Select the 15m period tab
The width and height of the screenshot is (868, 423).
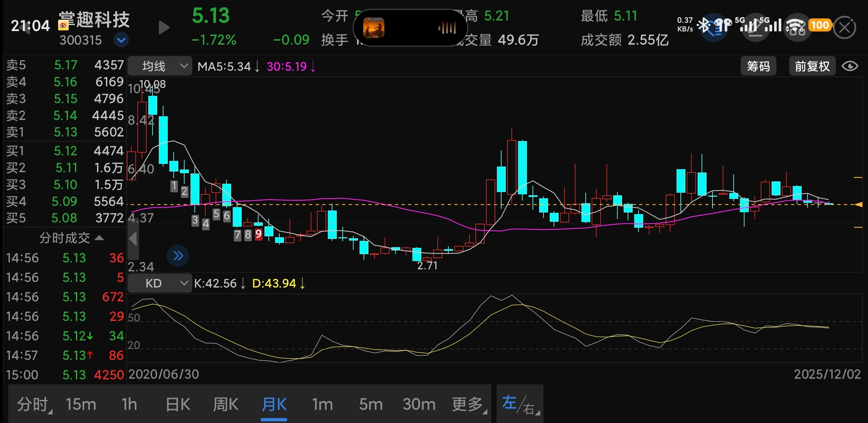81,404
